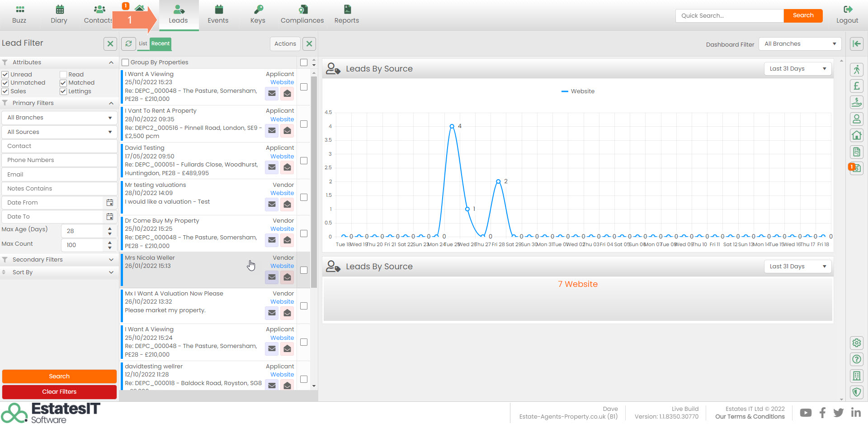Open the Keys module icon

[x=258, y=14]
